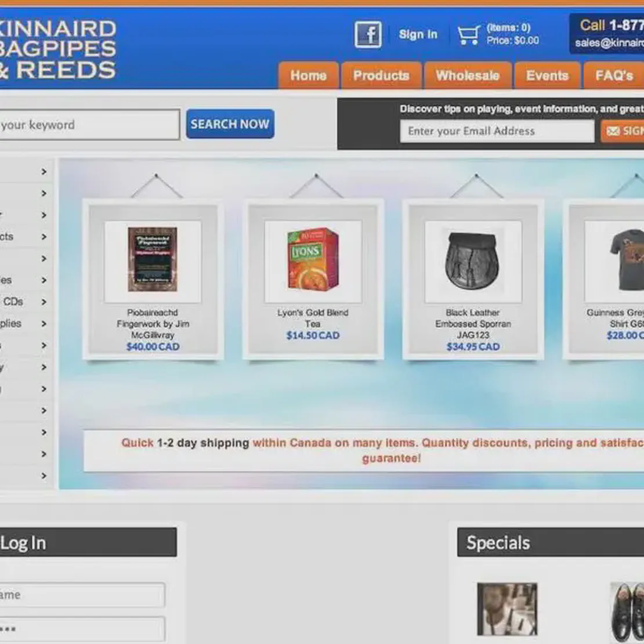Click the cart 'Price: $0.00' text
The height and width of the screenshot is (644, 644).
[512, 40]
